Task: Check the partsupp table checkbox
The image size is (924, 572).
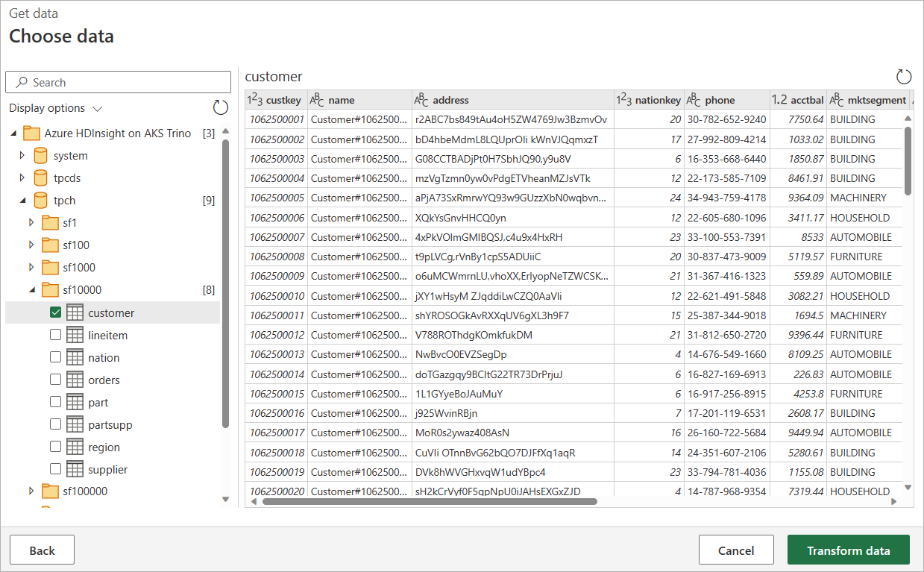Action: click(55, 424)
